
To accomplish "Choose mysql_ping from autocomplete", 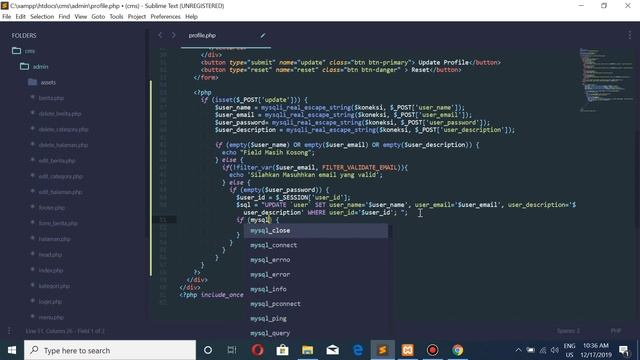I will point(316,319).
